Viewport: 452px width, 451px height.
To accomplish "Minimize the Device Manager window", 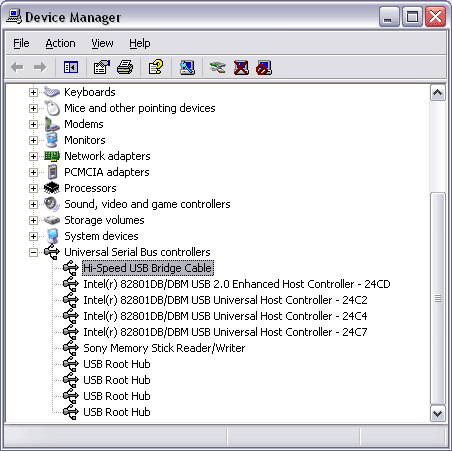I will 389,16.
